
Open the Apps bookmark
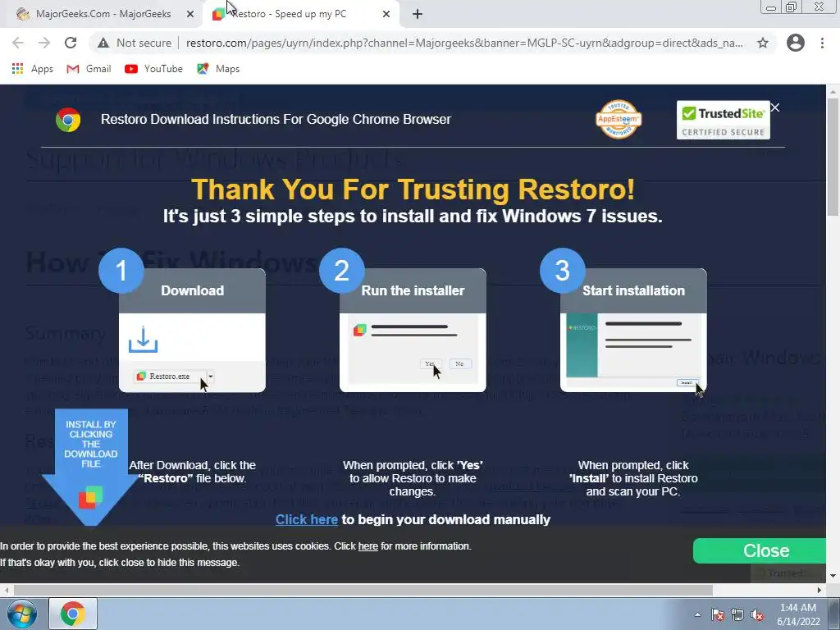[x=33, y=69]
